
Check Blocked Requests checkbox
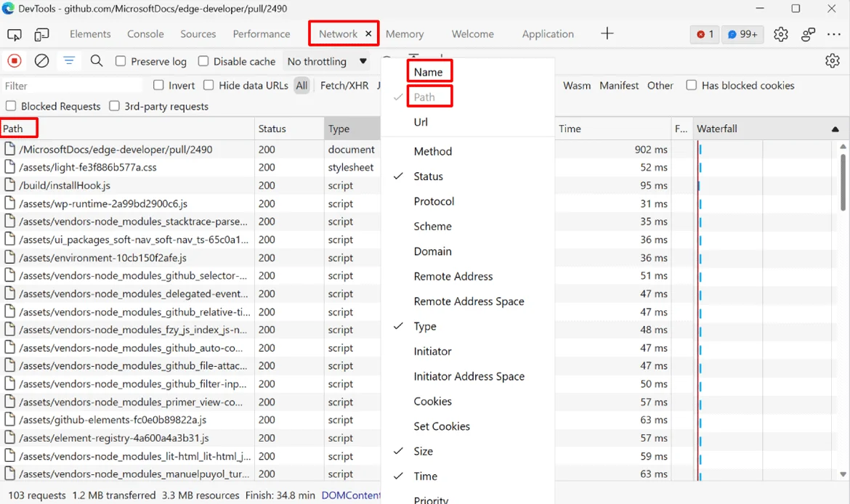click(x=11, y=106)
